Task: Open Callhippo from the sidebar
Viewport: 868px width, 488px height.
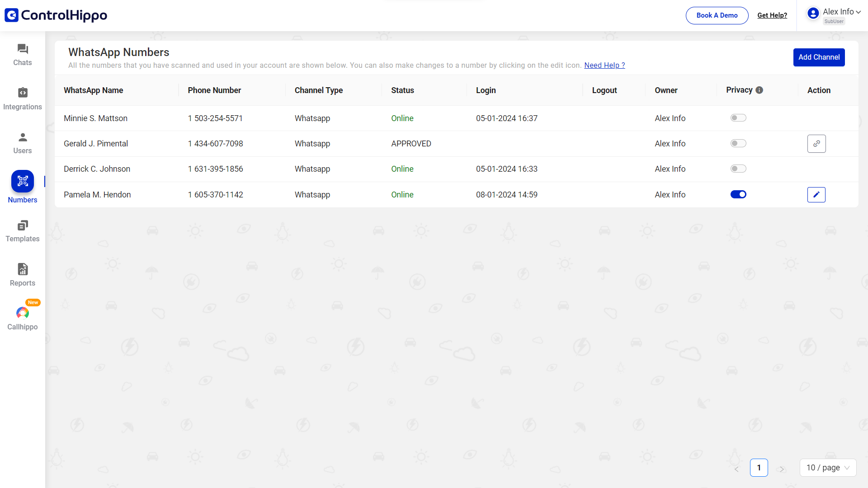Action: coord(22,318)
